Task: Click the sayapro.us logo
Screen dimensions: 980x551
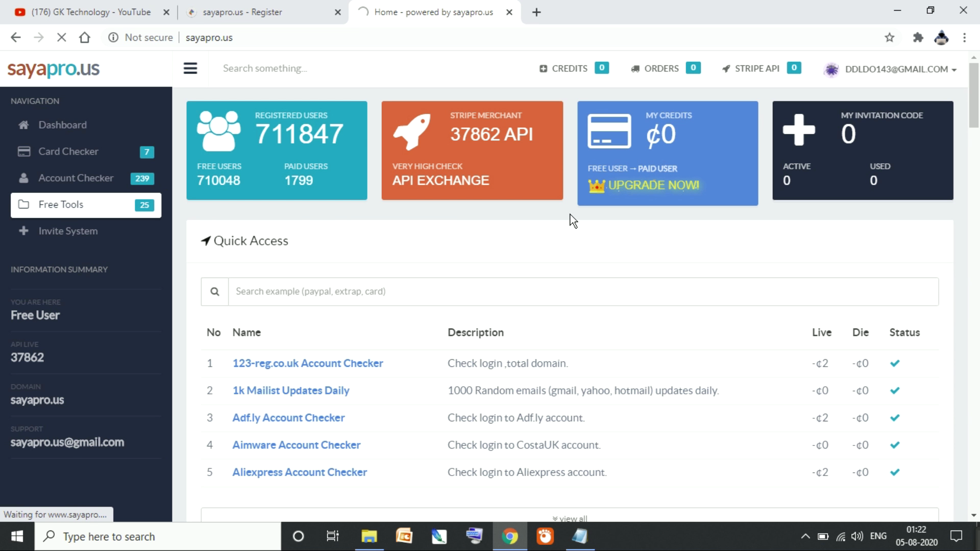Action: 54,69
